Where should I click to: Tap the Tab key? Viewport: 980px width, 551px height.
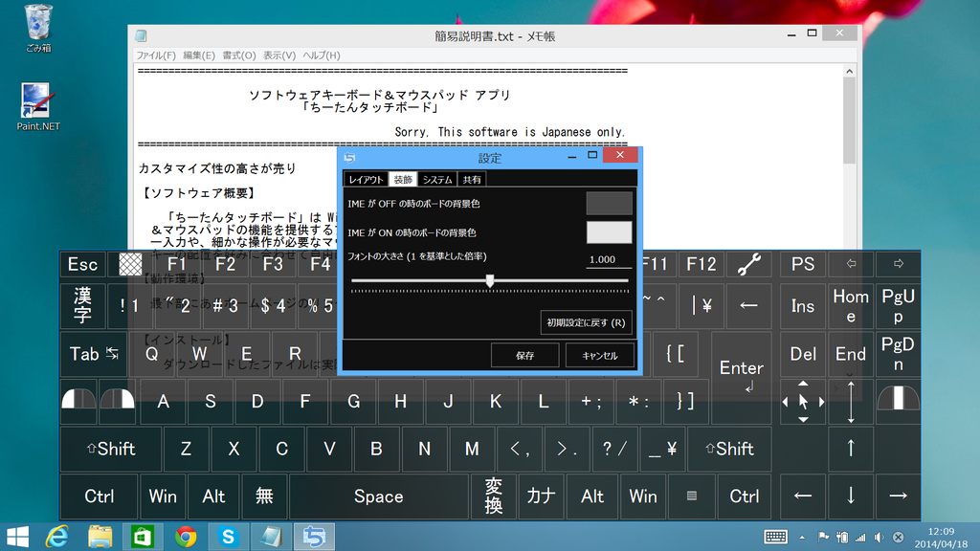[93, 354]
